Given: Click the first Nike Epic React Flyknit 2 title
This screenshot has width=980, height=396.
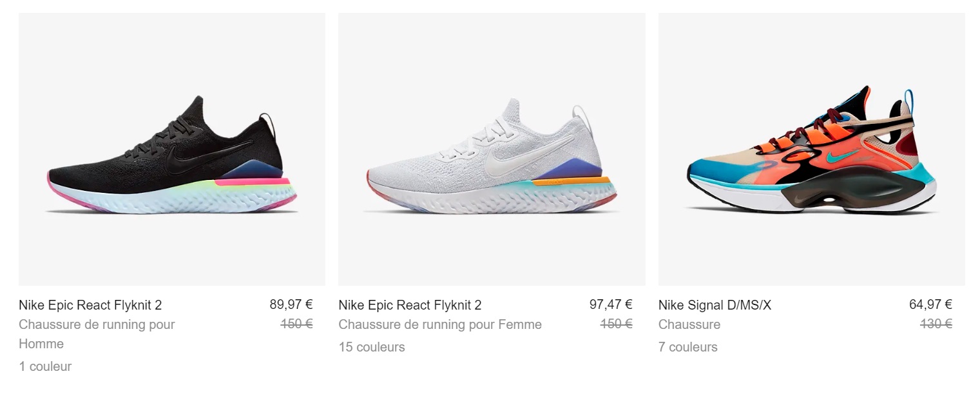Looking at the screenshot, I should coord(90,305).
